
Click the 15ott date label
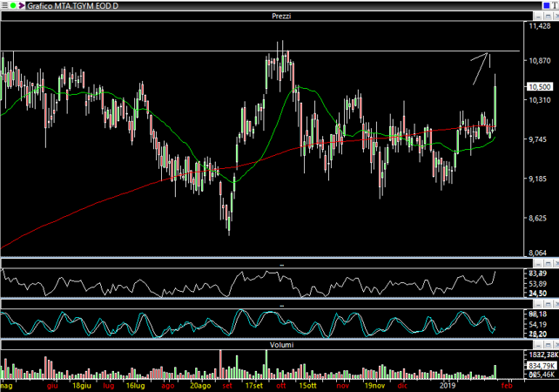point(308,386)
